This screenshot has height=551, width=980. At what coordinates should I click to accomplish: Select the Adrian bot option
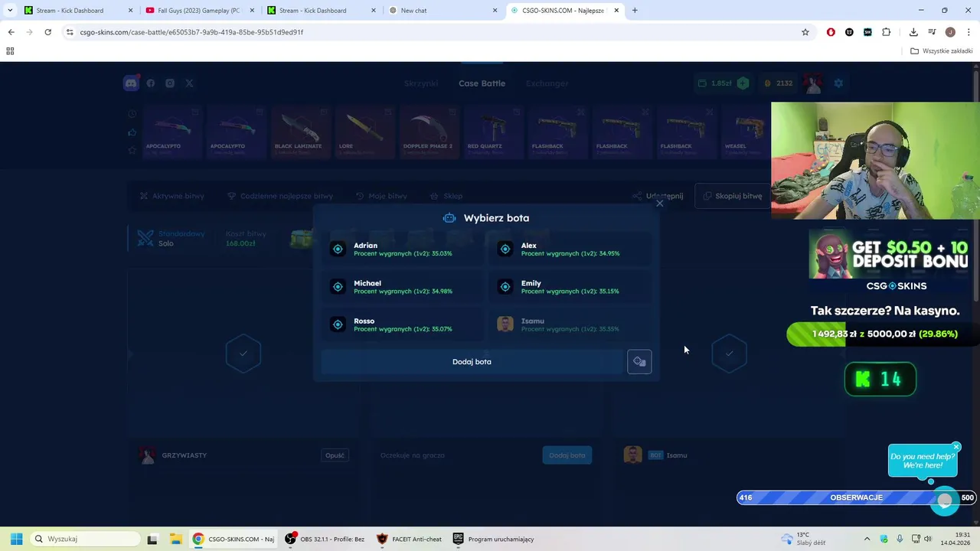coord(402,249)
